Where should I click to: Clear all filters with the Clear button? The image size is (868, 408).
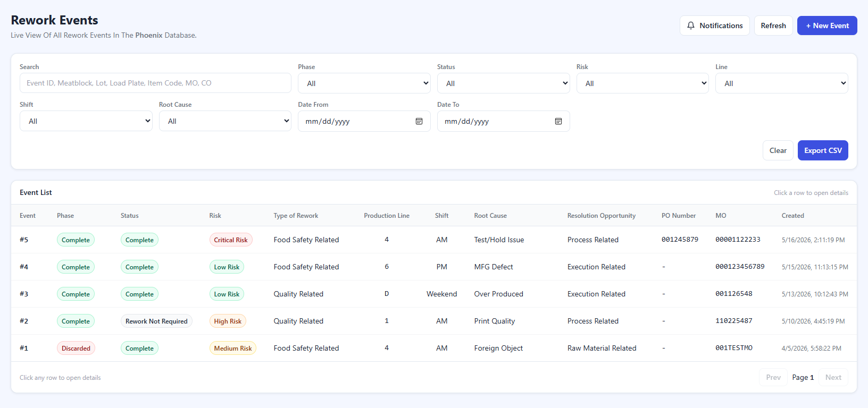(x=778, y=150)
